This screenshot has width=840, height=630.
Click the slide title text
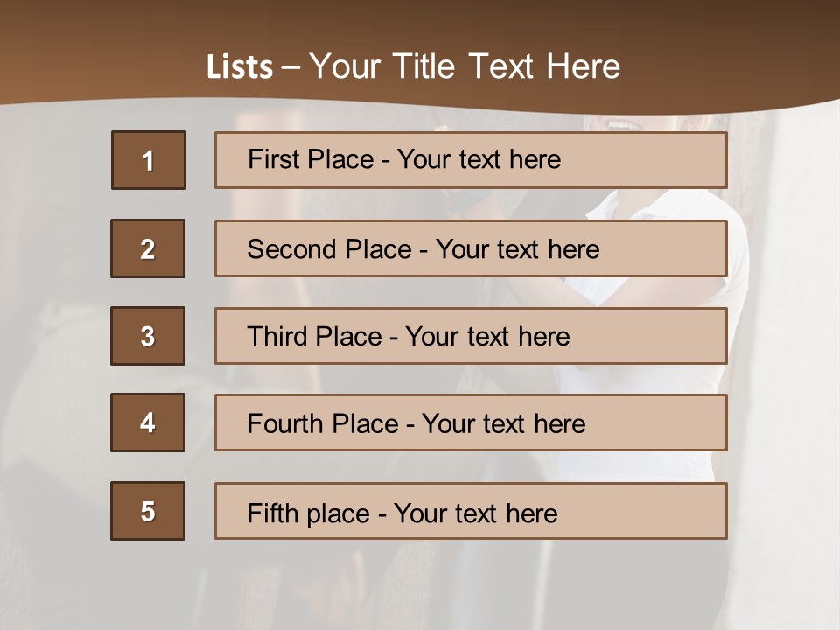pos(413,66)
